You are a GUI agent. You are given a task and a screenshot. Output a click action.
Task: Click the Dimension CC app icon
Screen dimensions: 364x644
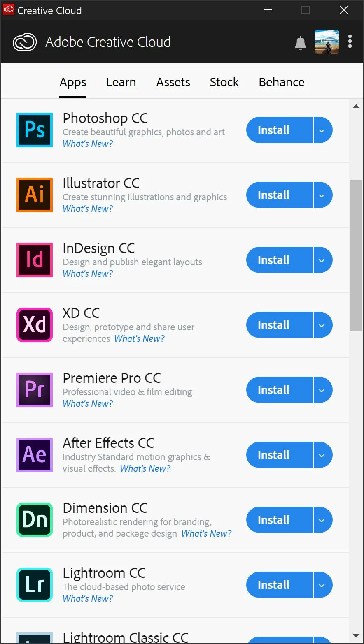point(35,520)
